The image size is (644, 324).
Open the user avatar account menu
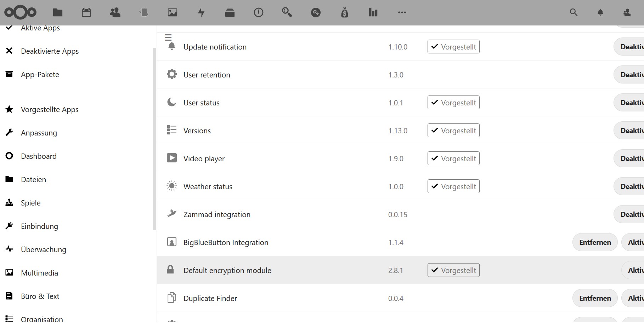point(627,12)
